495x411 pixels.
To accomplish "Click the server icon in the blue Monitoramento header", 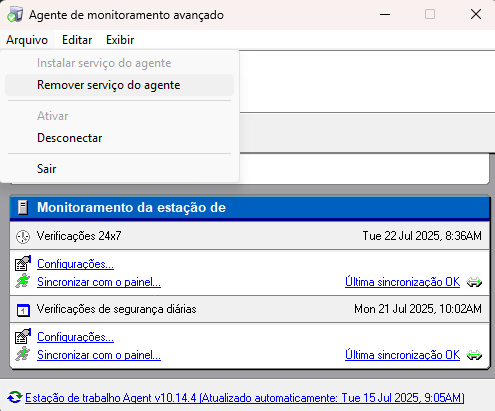I will tap(23, 207).
